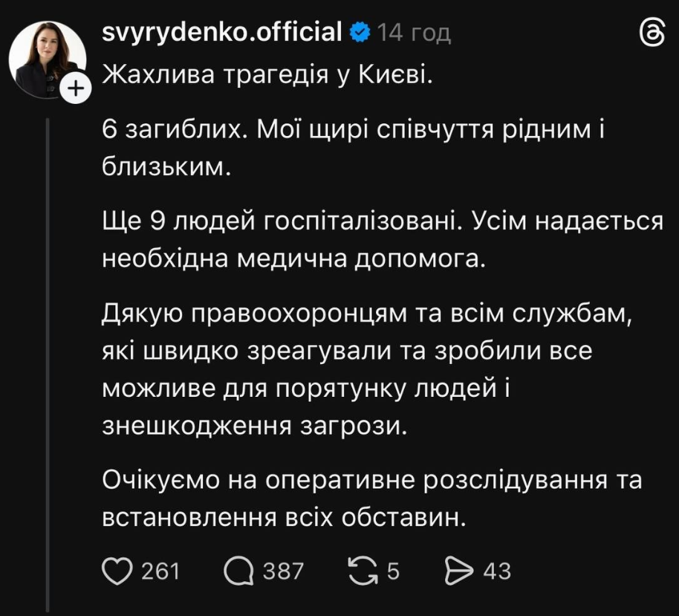Image resolution: width=679 pixels, height=616 pixels.
Task: Share the post via paper plane icon
Action: point(458,571)
